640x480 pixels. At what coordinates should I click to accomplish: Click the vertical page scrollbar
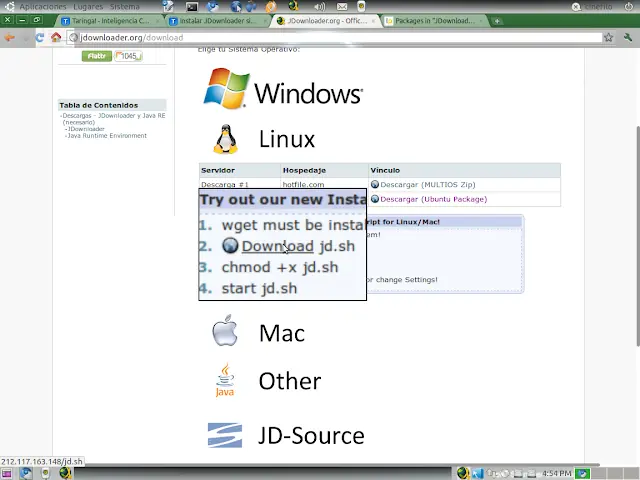click(x=637, y=236)
